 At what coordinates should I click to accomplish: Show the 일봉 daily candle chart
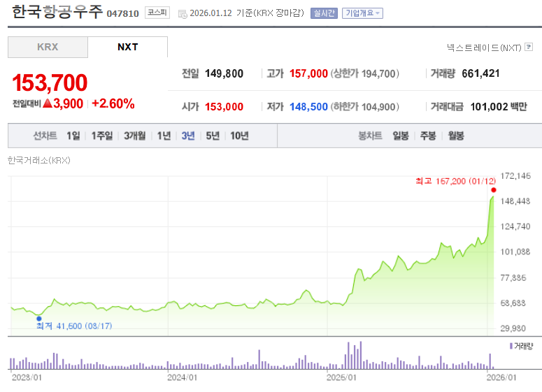pyautogui.click(x=401, y=136)
